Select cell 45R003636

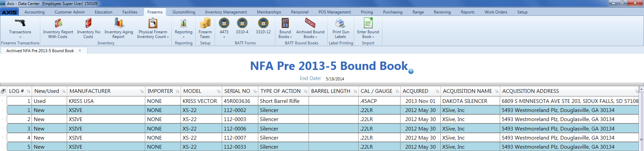[239, 101]
